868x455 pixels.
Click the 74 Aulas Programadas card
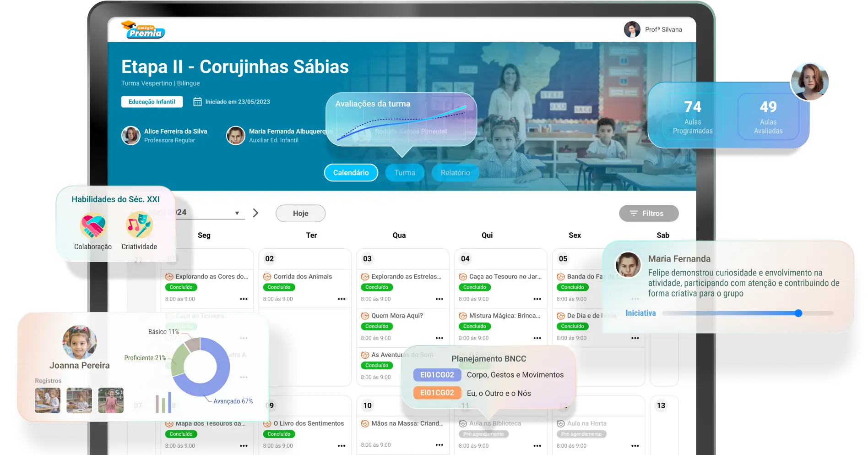click(x=693, y=117)
